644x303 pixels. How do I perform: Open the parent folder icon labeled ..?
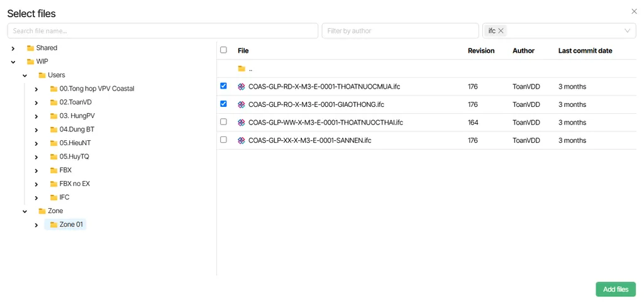point(241,69)
